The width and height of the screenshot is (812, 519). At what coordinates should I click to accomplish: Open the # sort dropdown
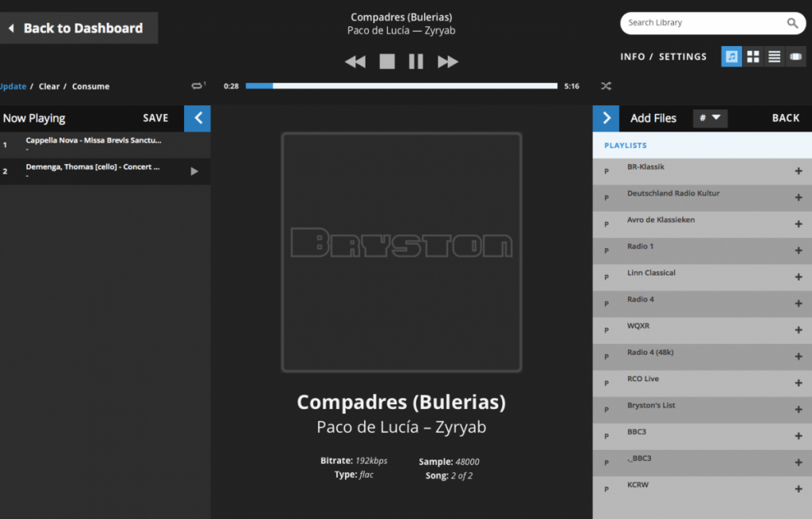point(710,118)
